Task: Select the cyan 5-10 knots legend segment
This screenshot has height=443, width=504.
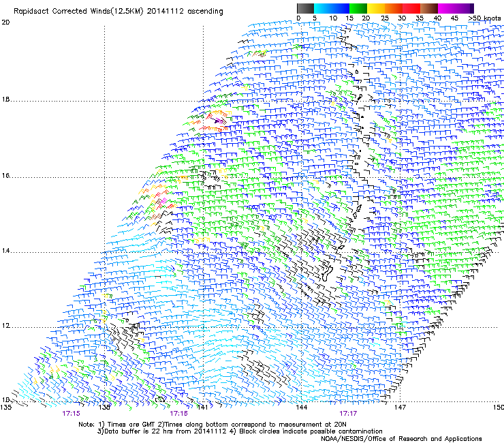Action: (x=323, y=8)
